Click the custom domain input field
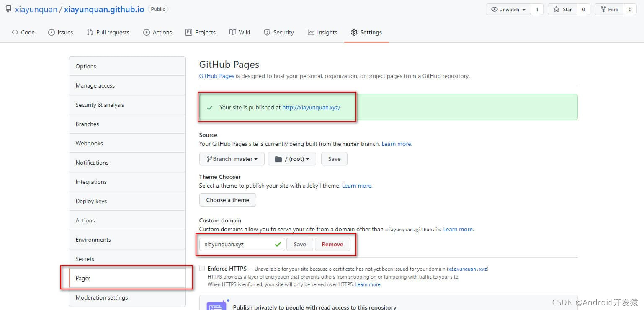This screenshot has height=310, width=644. [x=242, y=244]
